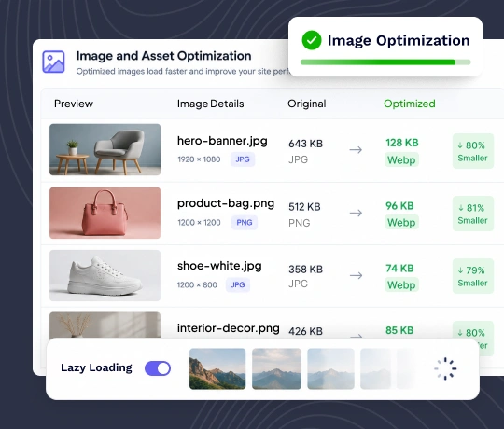The image size is (504, 429).
Task: Open the armchair preview thumbnail
Action: (x=105, y=149)
